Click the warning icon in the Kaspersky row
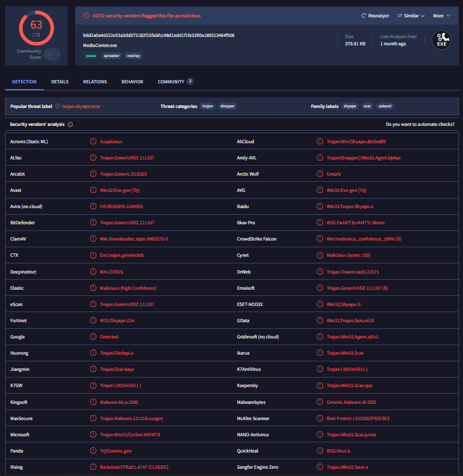 point(320,385)
